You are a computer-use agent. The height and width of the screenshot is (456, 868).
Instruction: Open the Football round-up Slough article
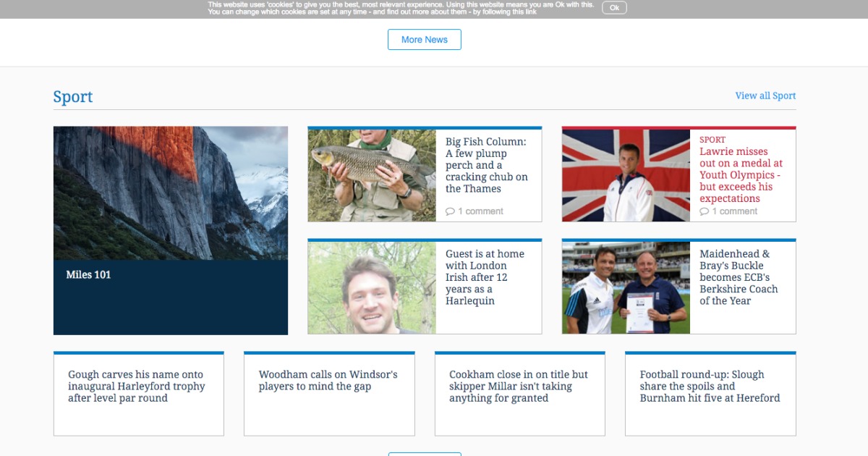710,387
